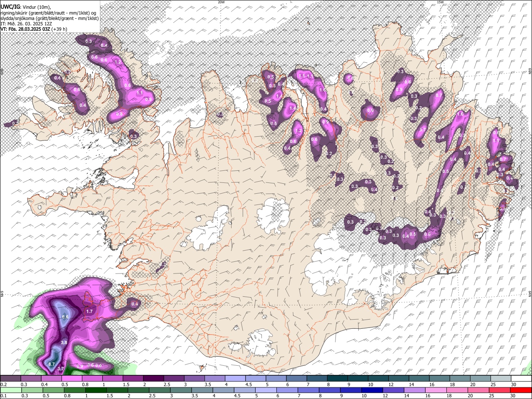Select the medium green 0.5–0.8 swatch, lower scale
532x399 pixels.
tap(53, 390)
